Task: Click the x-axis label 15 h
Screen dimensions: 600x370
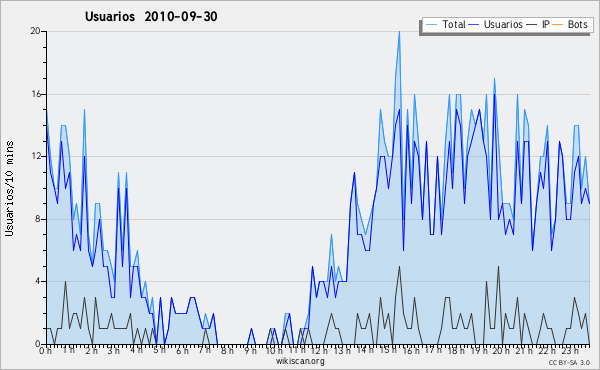Action: [388, 350]
